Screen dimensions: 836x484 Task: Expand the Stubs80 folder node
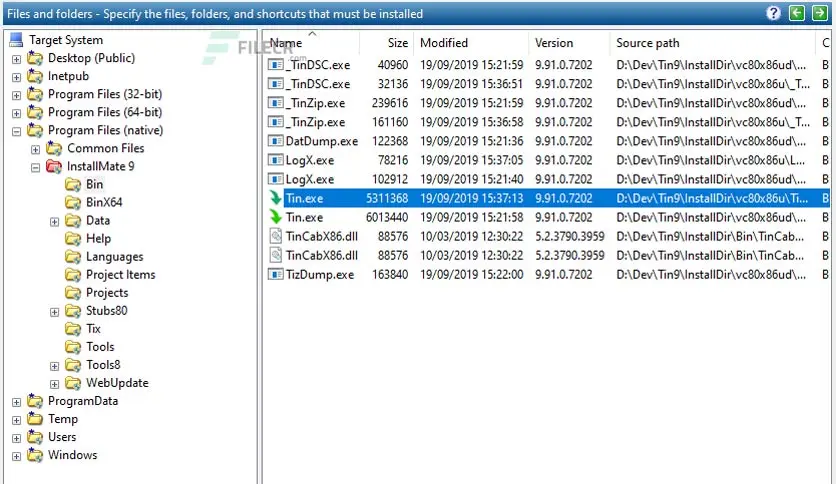[54, 311]
